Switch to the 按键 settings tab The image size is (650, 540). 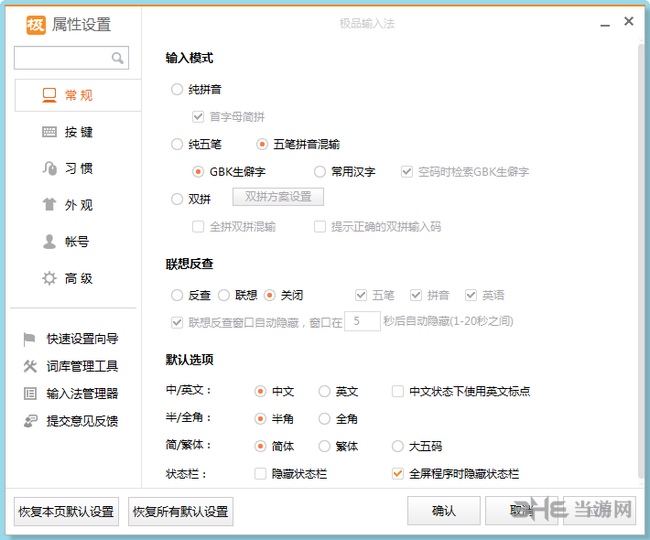(x=78, y=132)
